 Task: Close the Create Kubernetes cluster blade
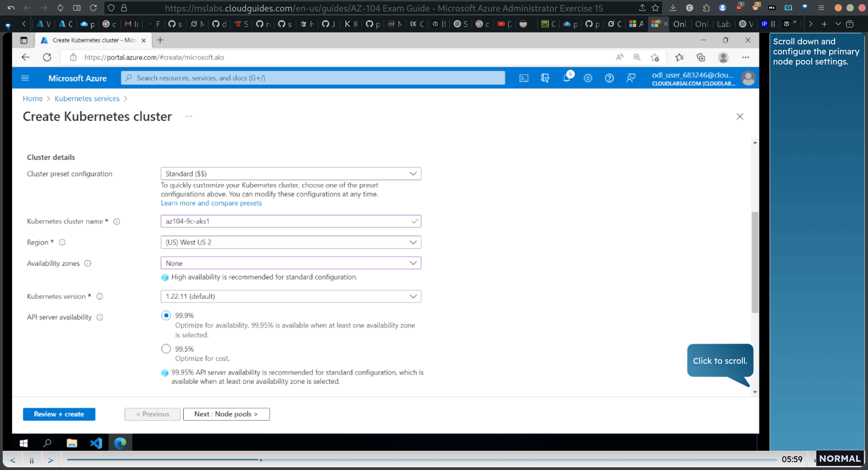740,117
